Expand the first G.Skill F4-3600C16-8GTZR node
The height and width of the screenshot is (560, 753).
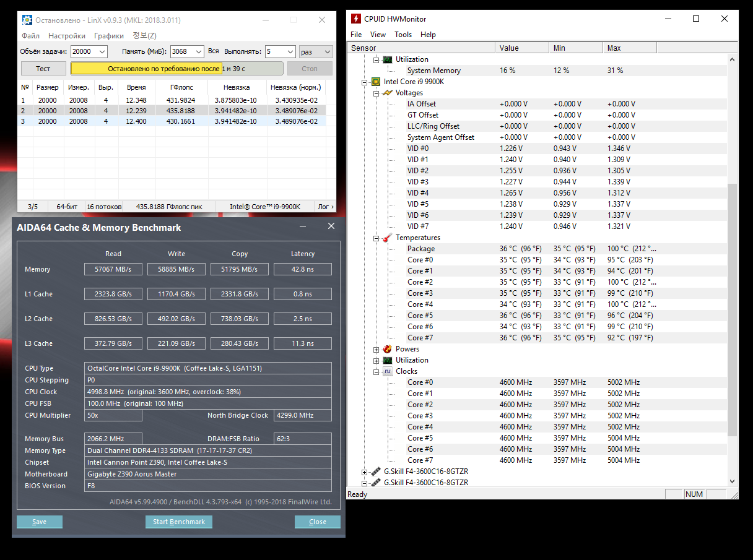pos(365,472)
